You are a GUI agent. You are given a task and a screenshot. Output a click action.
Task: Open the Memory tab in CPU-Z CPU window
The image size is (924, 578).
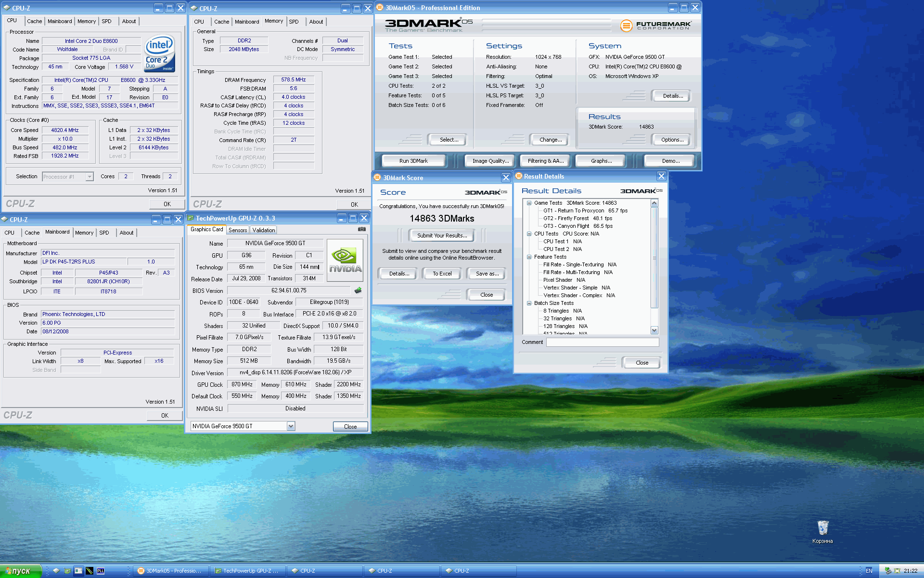point(87,21)
